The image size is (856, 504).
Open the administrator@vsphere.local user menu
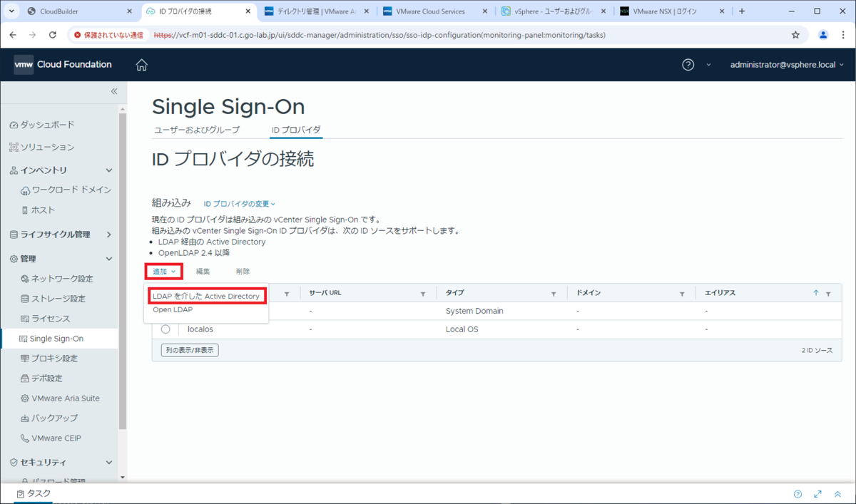787,65
